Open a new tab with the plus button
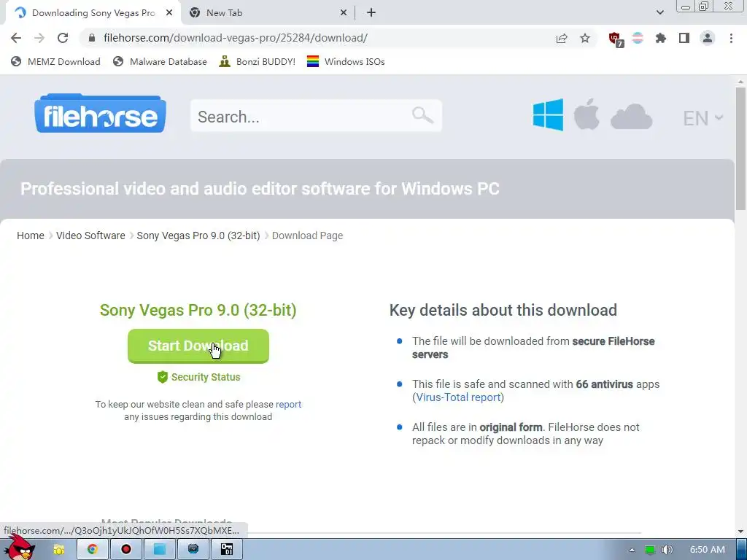This screenshot has height=560, width=747. click(x=371, y=13)
